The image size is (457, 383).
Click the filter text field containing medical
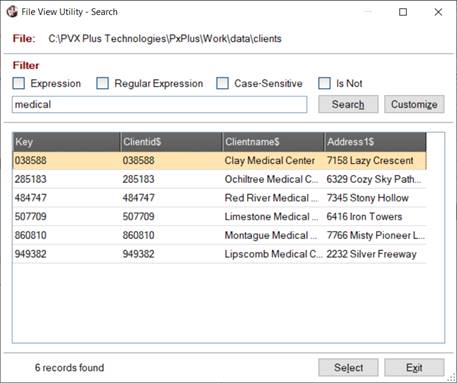pyautogui.click(x=159, y=105)
